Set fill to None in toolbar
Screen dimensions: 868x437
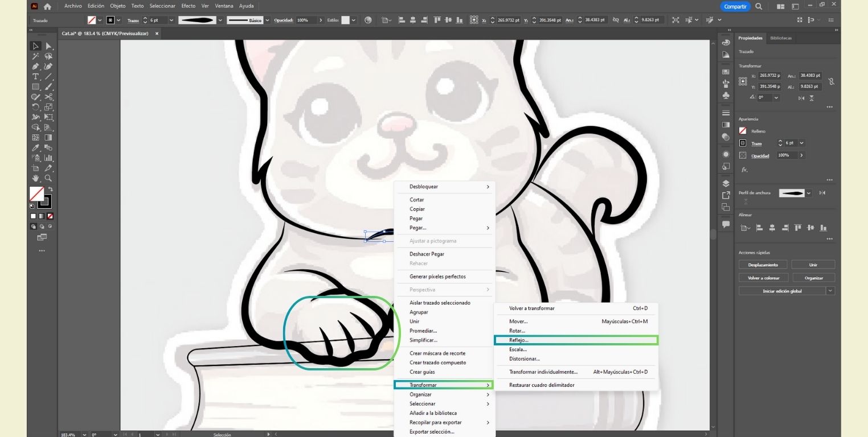click(x=50, y=216)
